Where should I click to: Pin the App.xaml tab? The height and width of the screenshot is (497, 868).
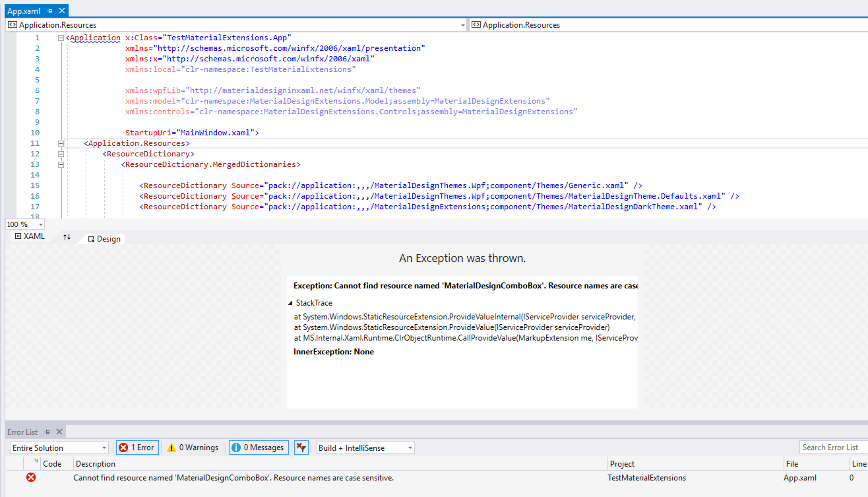(x=50, y=11)
